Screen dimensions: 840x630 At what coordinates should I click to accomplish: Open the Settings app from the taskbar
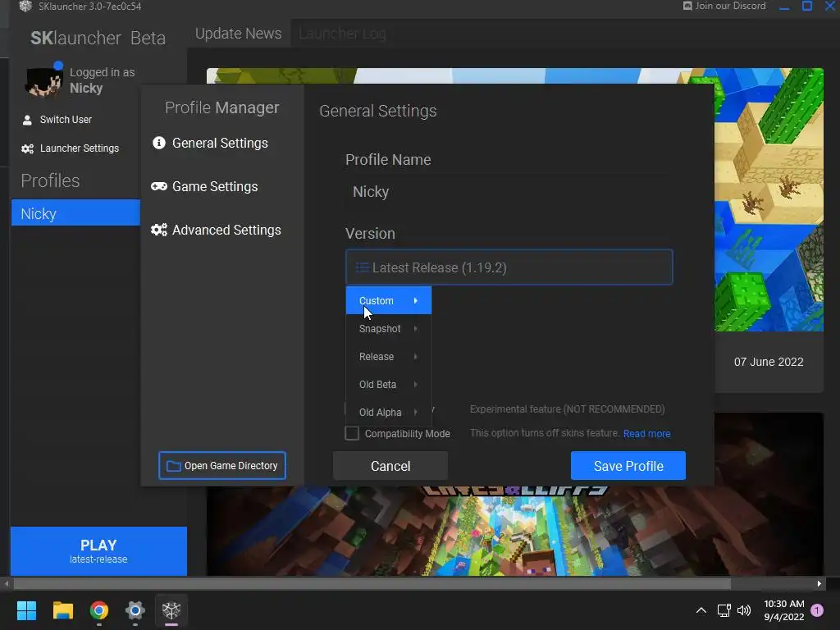click(x=135, y=610)
